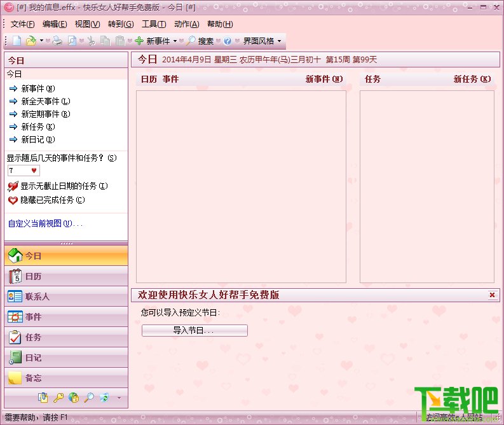Click the yellow key password icon
The height and width of the screenshot is (425, 504).
[58, 398]
